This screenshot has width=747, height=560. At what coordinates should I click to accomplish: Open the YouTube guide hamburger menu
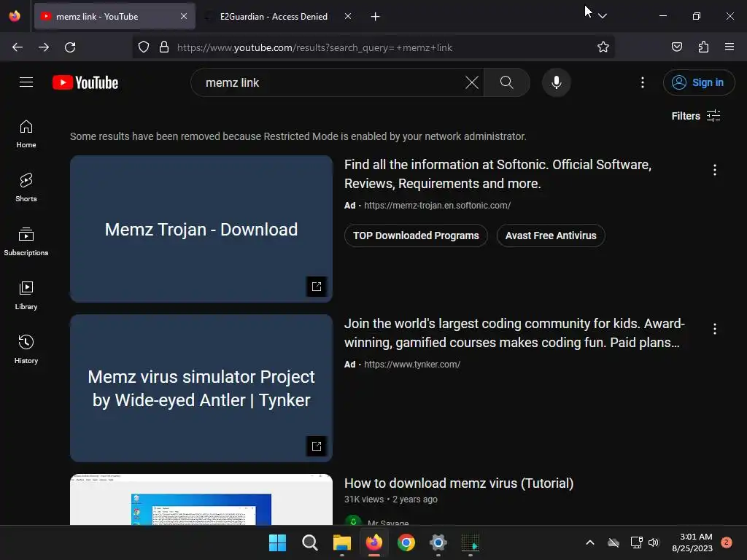(x=26, y=82)
